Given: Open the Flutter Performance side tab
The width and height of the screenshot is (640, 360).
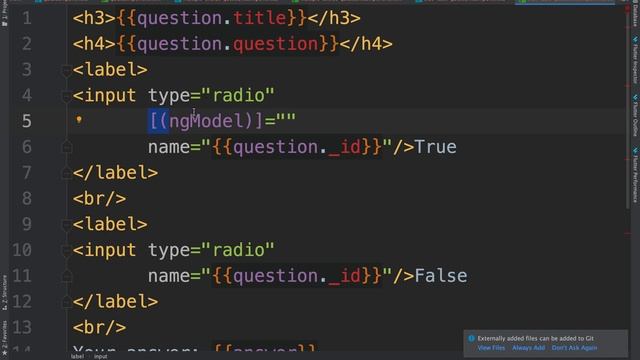Looking at the screenshot, I should coord(635,175).
